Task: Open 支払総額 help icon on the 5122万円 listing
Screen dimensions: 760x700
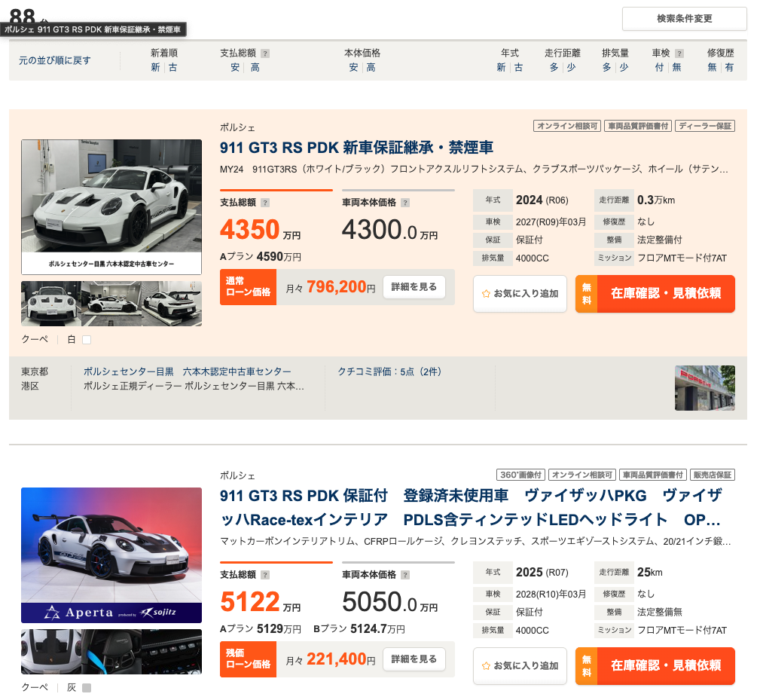Action: click(x=265, y=575)
